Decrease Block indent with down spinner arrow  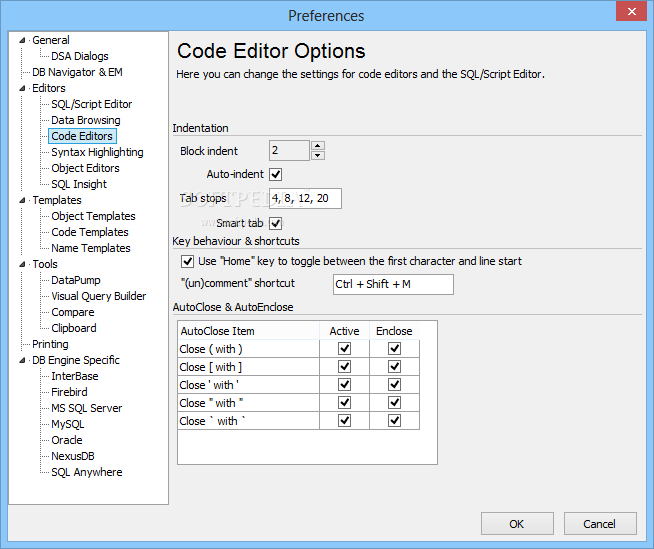click(x=318, y=155)
